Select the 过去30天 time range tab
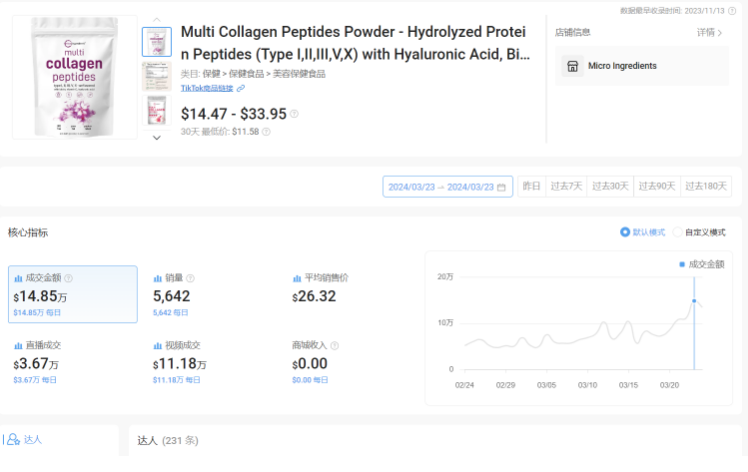Viewport: 748px width, 472px height. [x=610, y=186]
